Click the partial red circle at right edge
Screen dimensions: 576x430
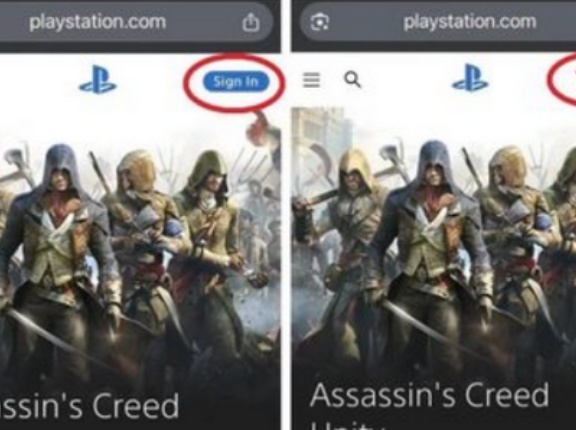(x=562, y=79)
